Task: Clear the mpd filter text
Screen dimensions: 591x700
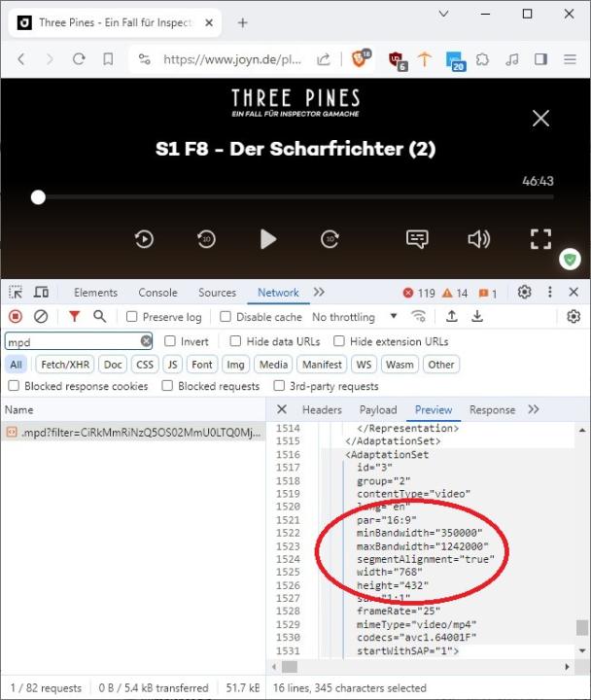Action: [x=146, y=341]
